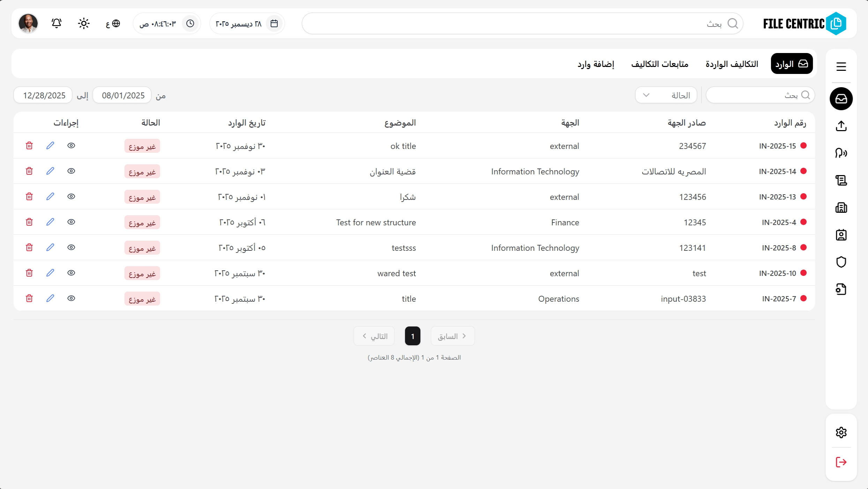This screenshot has height=489, width=868.
Task: Open the fax machine sidebar icon
Action: [x=841, y=208]
